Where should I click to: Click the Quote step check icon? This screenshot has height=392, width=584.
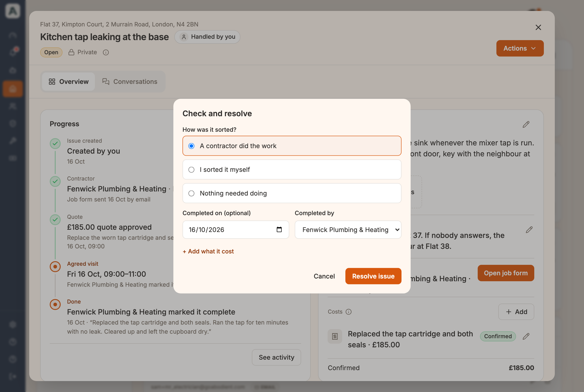[55, 219]
